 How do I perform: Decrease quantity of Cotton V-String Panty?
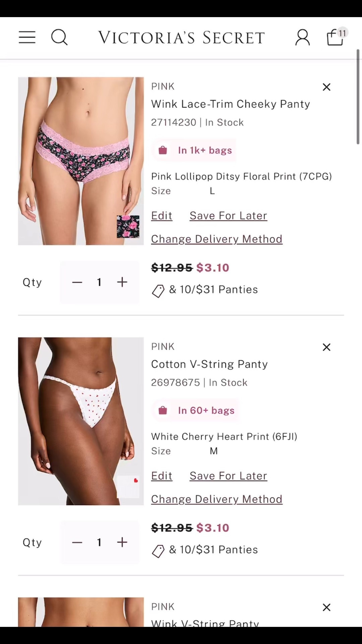(x=77, y=542)
